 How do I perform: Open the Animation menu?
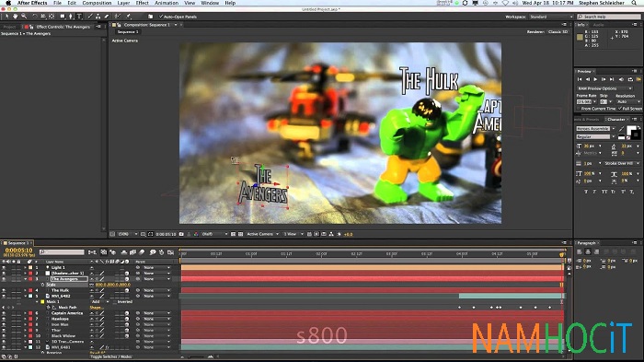pyautogui.click(x=167, y=3)
